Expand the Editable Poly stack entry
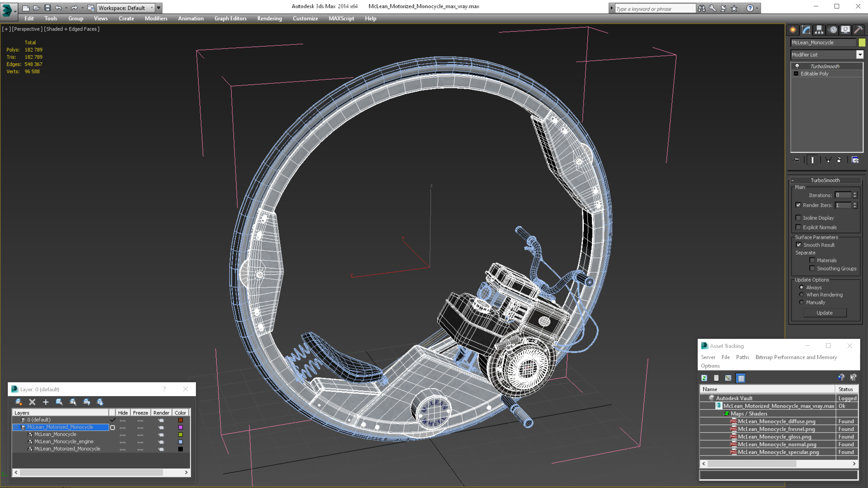The width and height of the screenshot is (868, 488). click(796, 74)
